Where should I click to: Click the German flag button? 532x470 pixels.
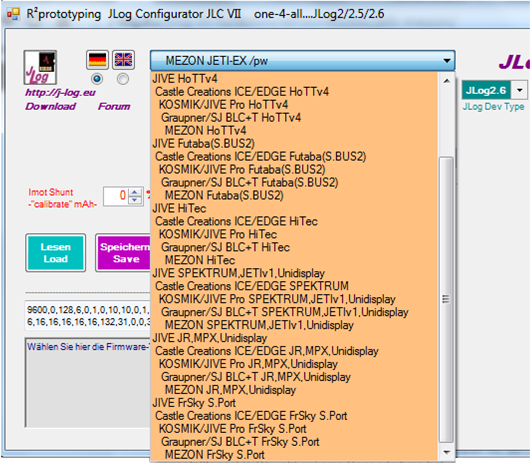(x=97, y=60)
